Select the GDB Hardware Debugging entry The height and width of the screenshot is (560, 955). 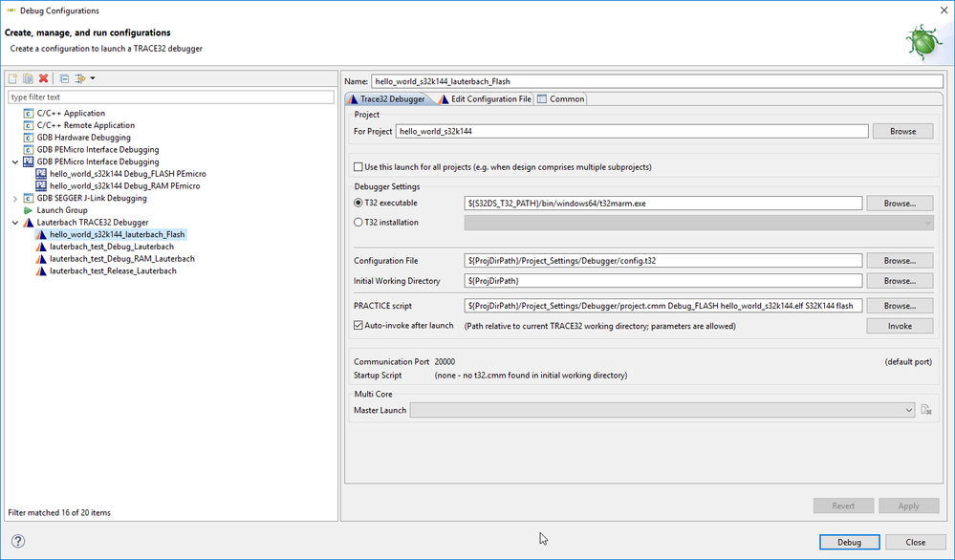click(x=83, y=138)
